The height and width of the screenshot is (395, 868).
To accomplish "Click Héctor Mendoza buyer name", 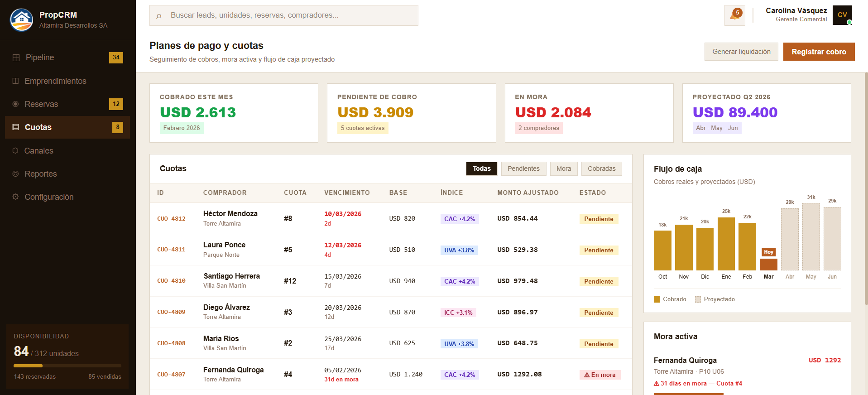I will [230, 214].
